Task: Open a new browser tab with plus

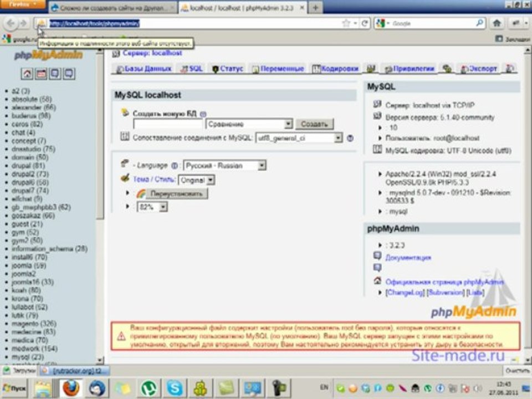Action: point(315,7)
